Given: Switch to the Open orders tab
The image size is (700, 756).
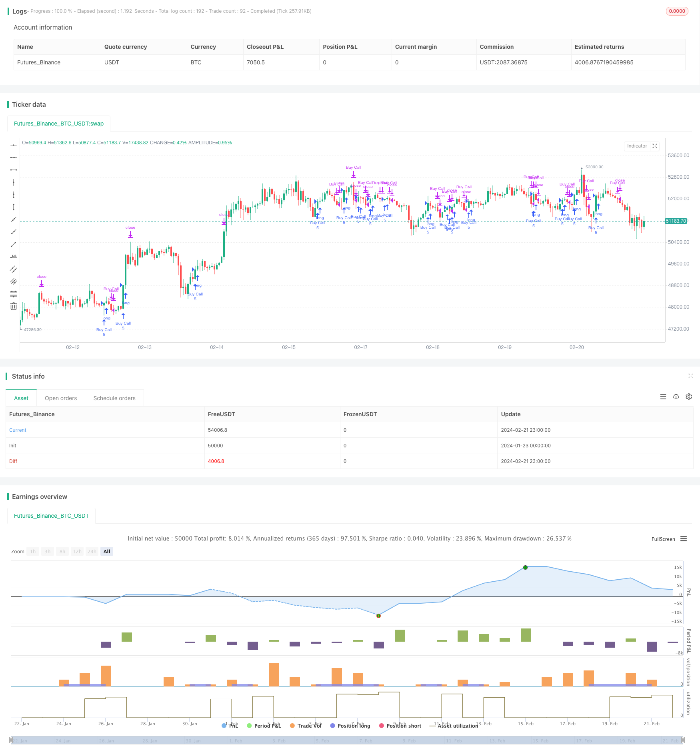Looking at the screenshot, I should [61, 398].
